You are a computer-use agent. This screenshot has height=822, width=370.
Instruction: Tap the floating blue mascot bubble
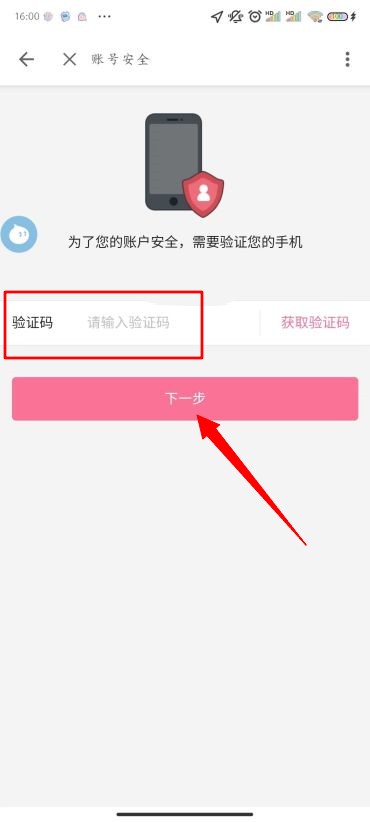pos(18,235)
